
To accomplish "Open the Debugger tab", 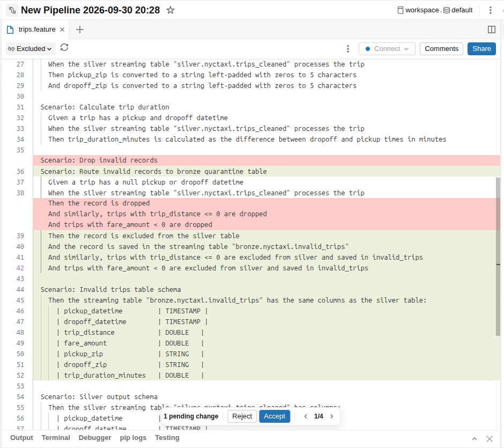I will click(95, 438).
